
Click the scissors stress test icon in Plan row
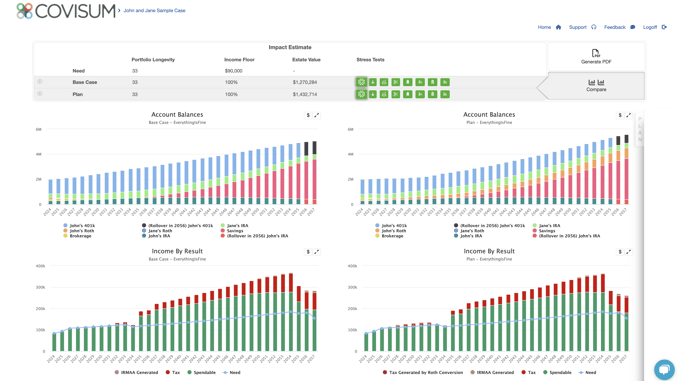click(396, 94)
